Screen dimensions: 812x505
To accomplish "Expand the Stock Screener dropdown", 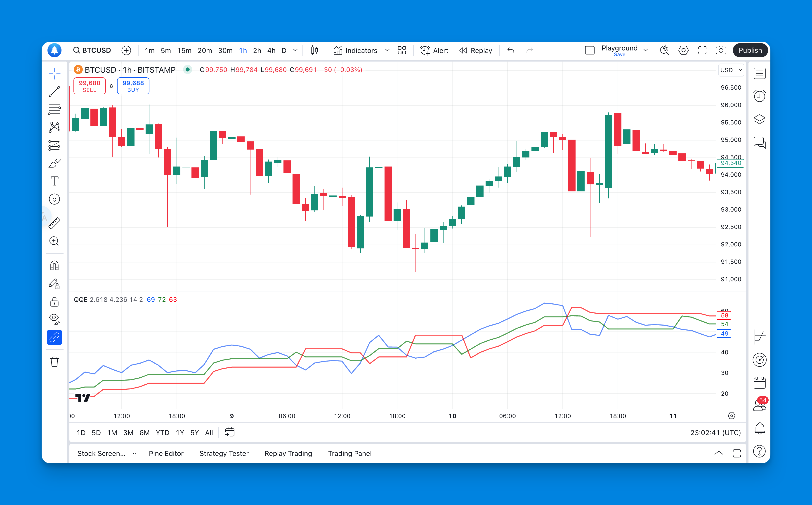I will (x=135, y=454).
